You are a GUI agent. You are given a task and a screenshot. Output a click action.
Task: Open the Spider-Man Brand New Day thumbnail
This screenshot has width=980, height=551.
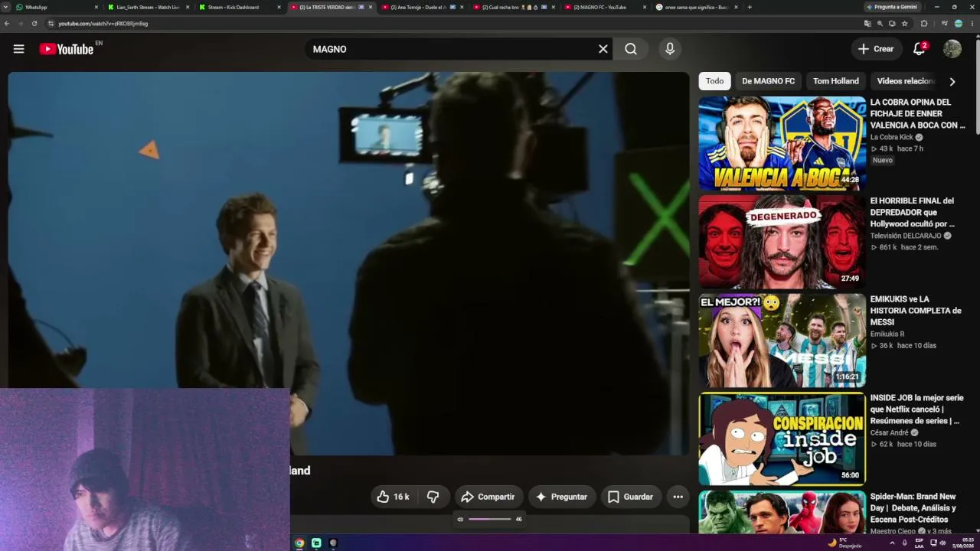click(782, 512)
